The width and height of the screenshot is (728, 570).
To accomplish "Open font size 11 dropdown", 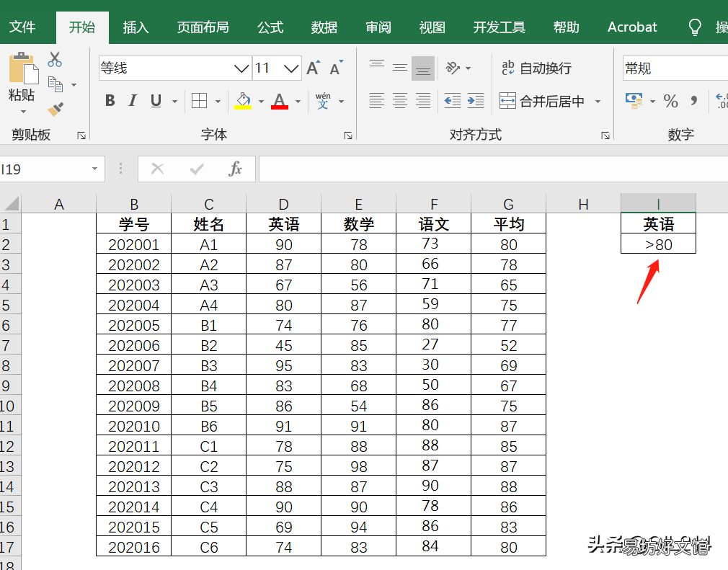I will click(x=291, y=68).
